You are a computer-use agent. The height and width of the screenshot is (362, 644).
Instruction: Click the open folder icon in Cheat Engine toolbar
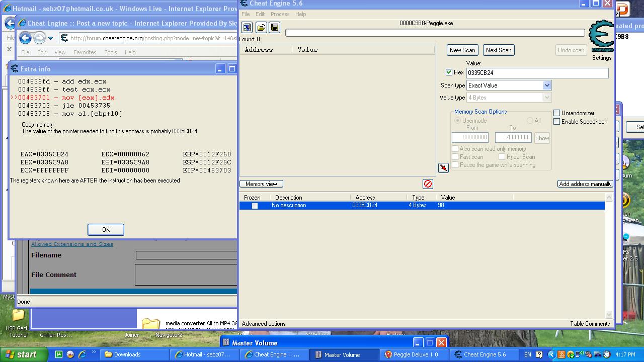(261, 27)
